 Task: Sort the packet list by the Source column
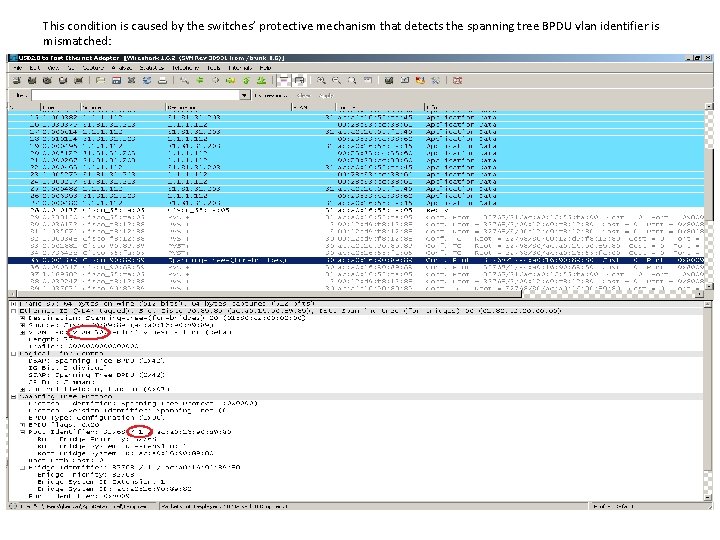coord(123,107)
